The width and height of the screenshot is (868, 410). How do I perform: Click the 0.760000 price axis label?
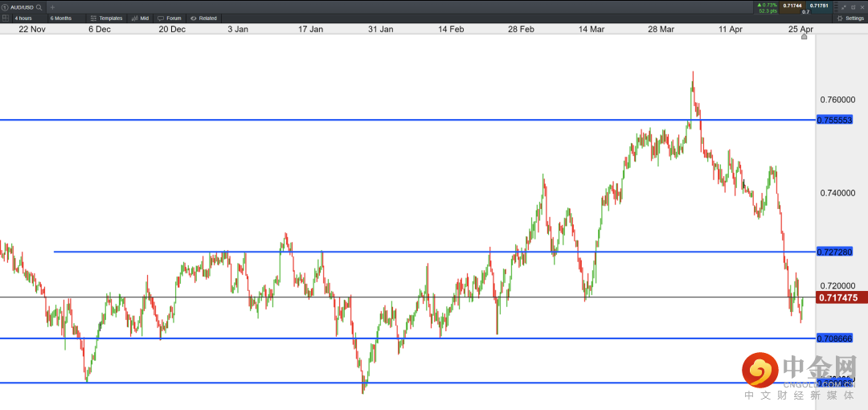[837, 100]
